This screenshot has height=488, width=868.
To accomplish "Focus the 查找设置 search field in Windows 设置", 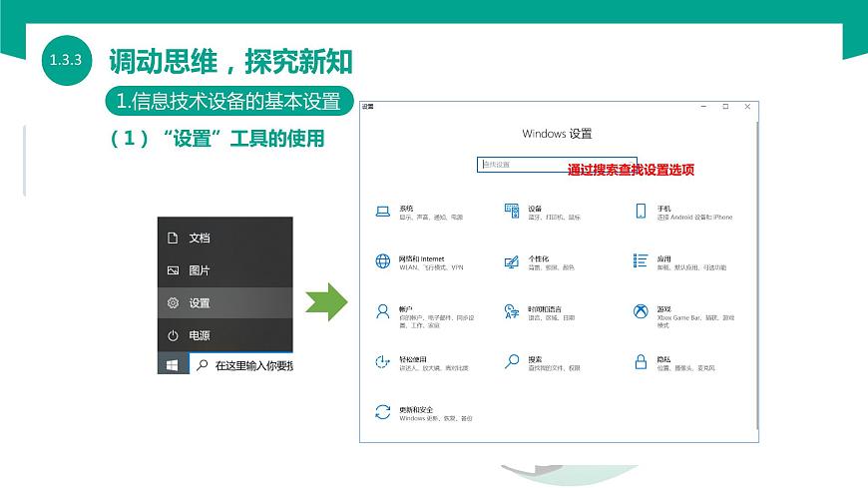I will (x=557, y=165).
